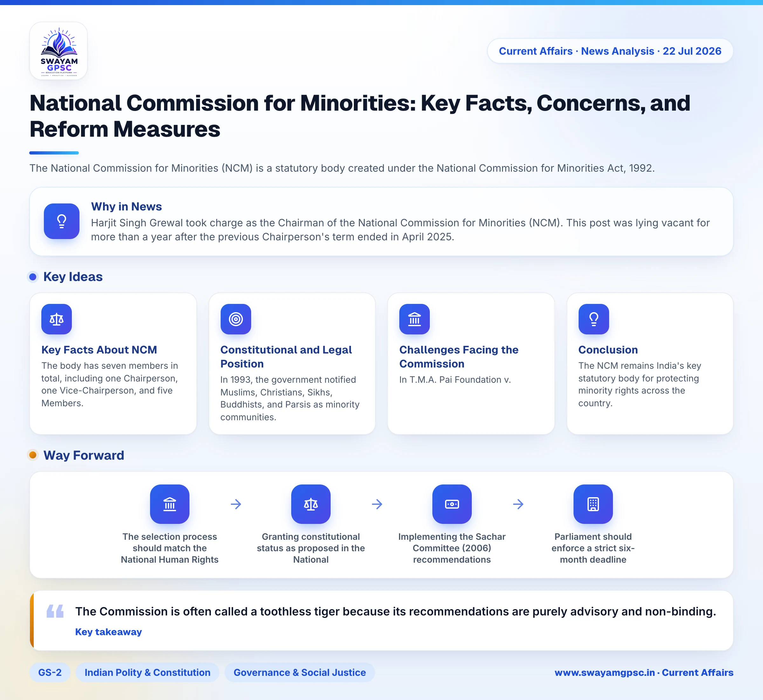The height and width of the screenshot is (700, 763).
Task: Click the subtitle mentioning the 1992 Act
Action: [342, 168]
